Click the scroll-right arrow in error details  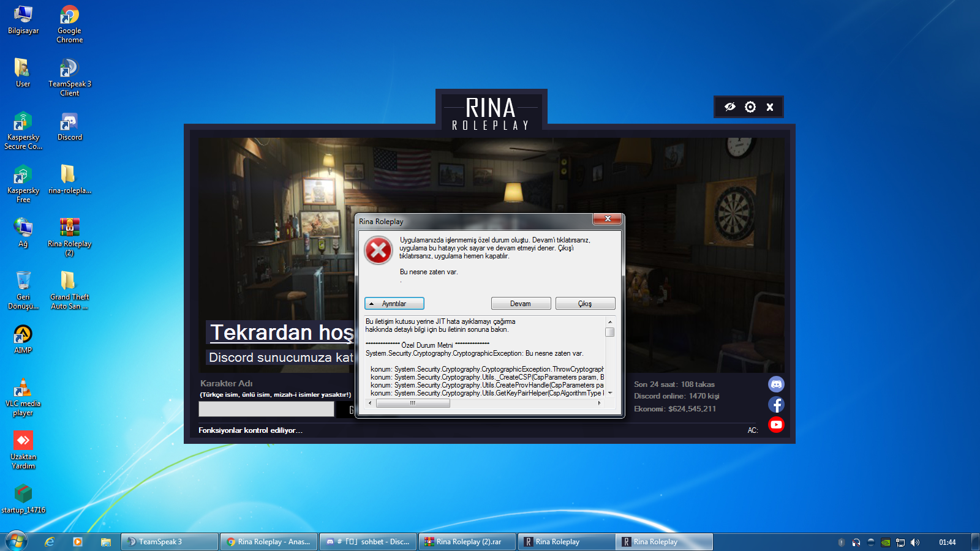[599, 403]
